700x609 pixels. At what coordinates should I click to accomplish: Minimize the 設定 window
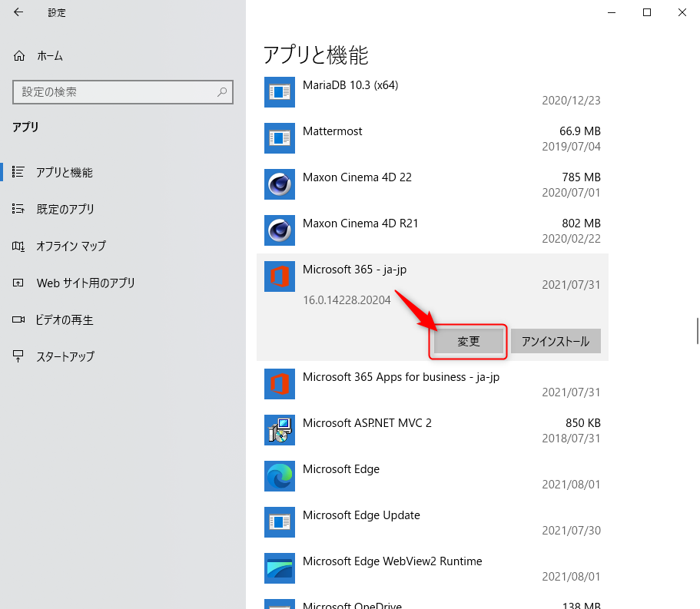tap(612, 12)
